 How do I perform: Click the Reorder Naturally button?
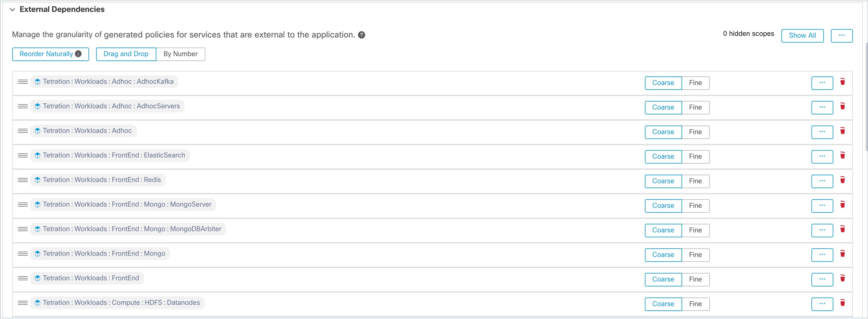click(x=50, y=54)
